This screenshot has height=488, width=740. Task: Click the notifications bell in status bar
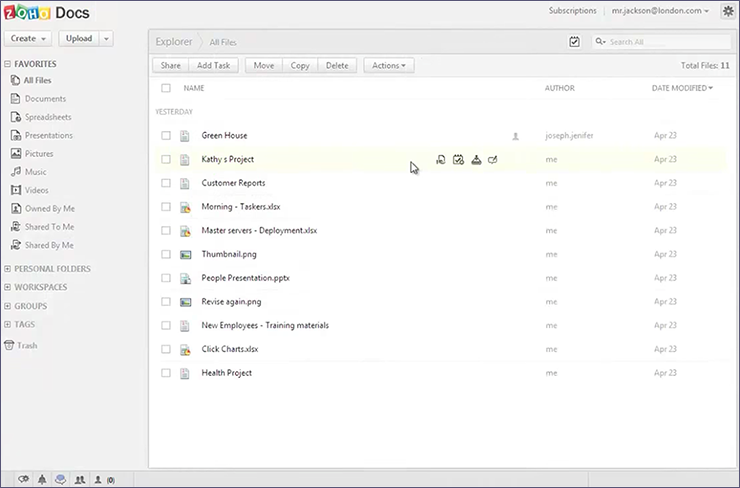[42, 480]
